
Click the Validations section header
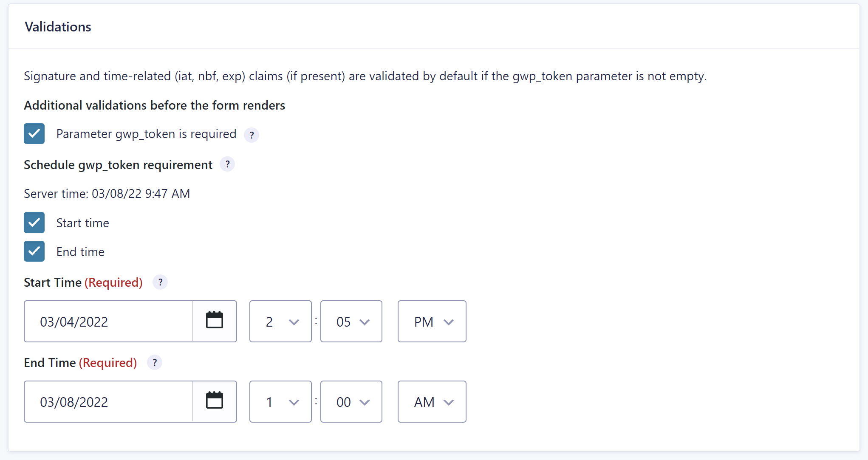point(58,27)
